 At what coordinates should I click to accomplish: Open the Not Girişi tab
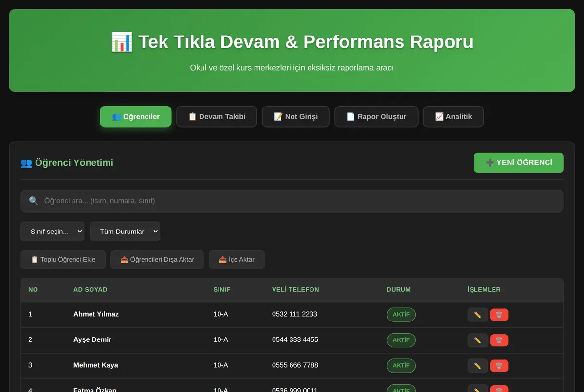pos(296,117)
